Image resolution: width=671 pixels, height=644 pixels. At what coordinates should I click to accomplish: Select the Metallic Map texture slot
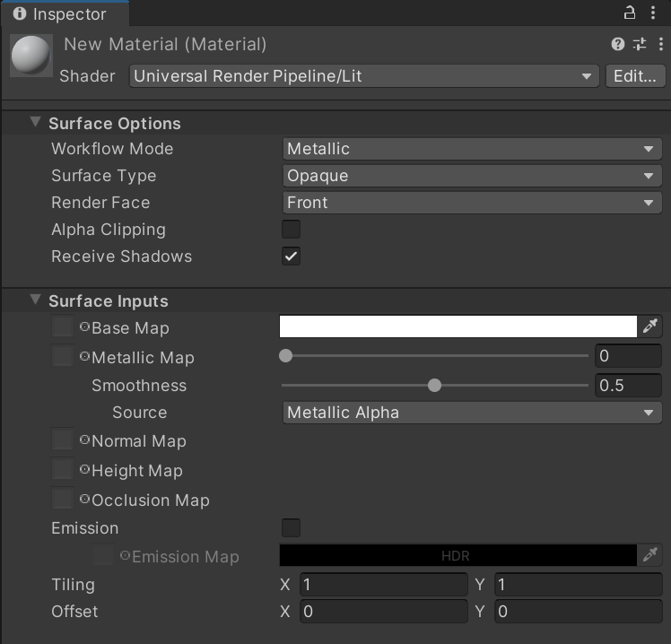coord(63,356)
